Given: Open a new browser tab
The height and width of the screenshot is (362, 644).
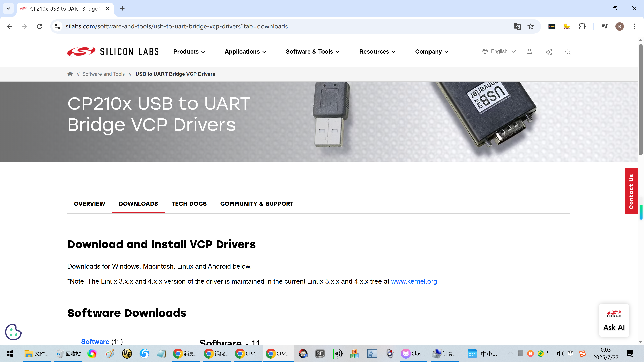Looking at the screenshot, I should [x=122, y=9].
